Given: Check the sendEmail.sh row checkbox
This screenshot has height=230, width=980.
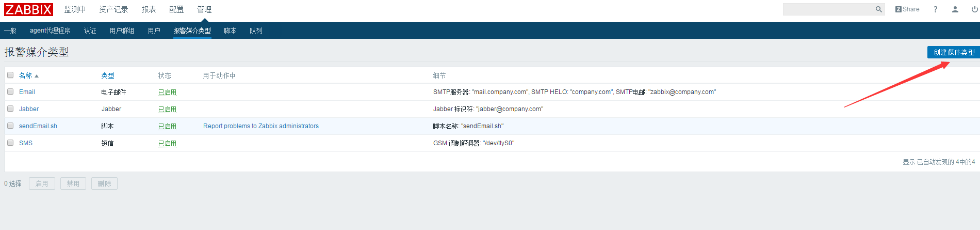Looking at the screenshot, I should [10, 126].
